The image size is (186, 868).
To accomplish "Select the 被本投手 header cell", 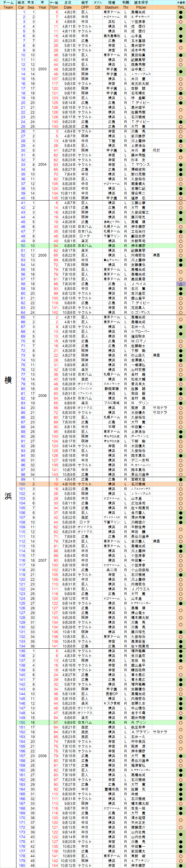I will coord(141,3).
